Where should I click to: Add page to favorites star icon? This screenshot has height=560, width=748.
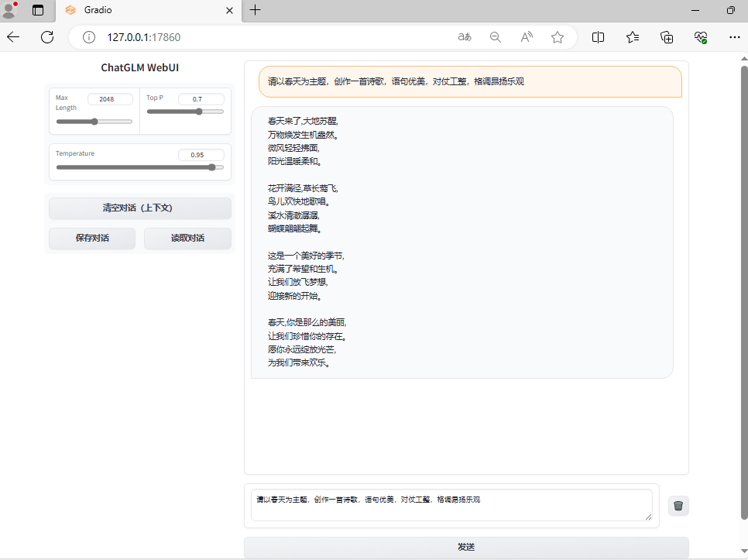[558, 37]
